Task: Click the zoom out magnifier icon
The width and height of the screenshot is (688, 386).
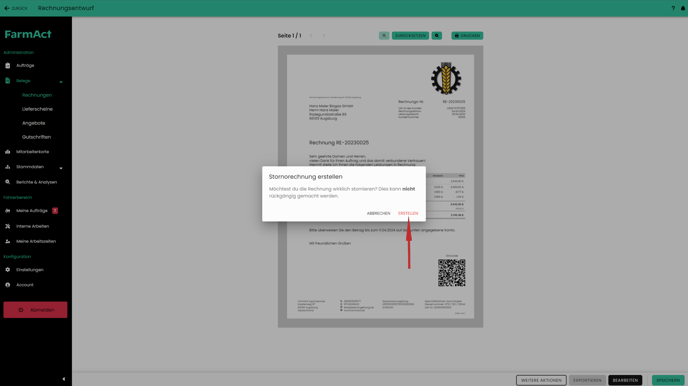Action: click(384, 36)
